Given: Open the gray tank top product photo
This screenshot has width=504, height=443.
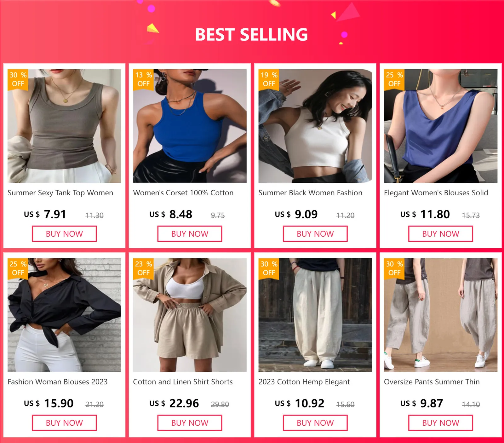Looking at the screenshot, I should (x=64, y=126).
